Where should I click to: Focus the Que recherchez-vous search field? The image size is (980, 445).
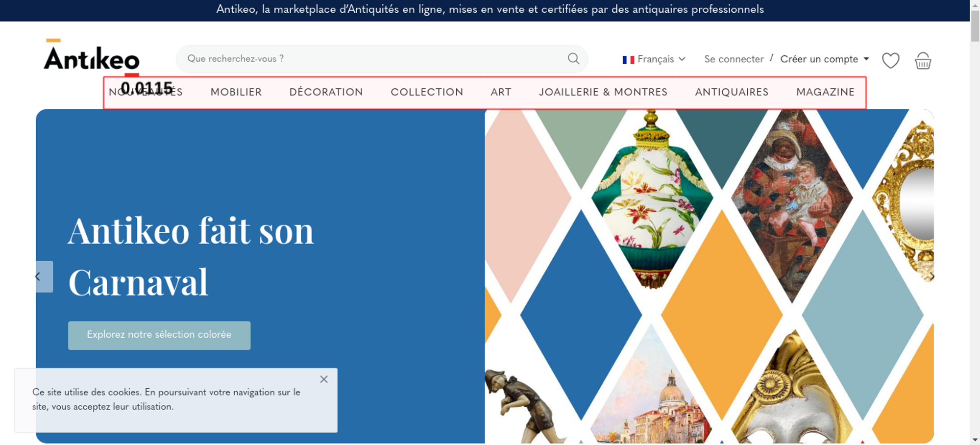[372, 59]
